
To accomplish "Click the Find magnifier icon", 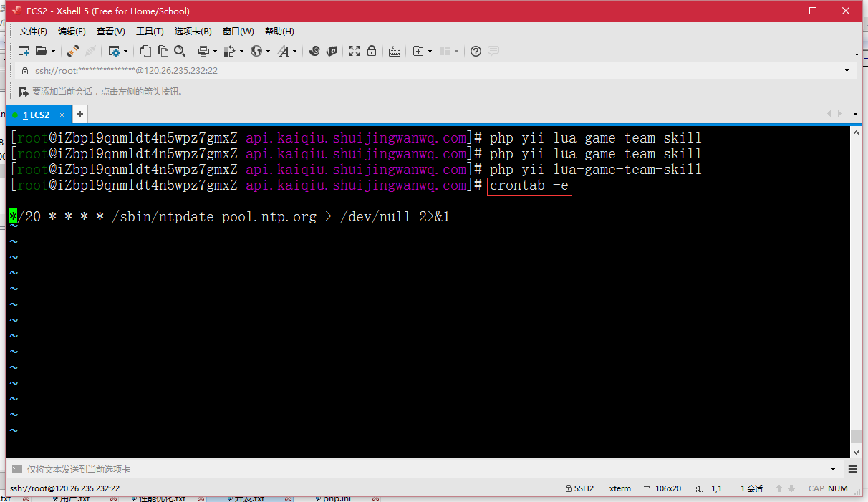I will pyautogui.click(x=180, y=51).
